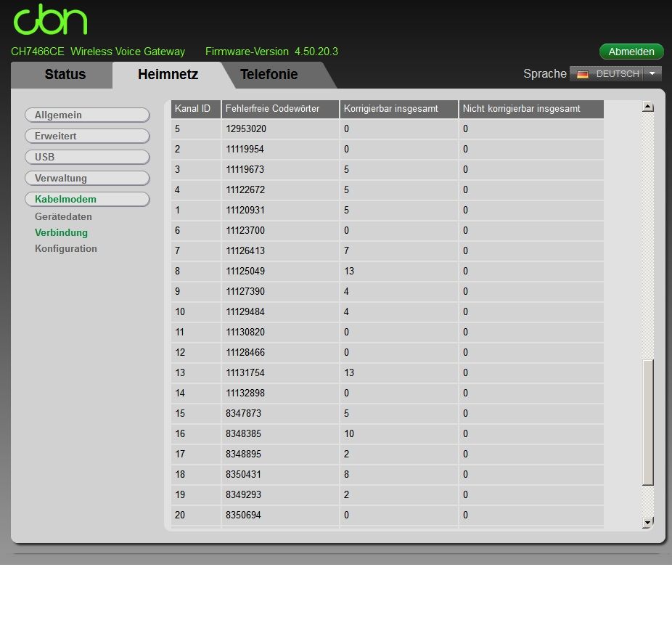The width and height of the screenshot is (672, 628).
Task: Open the Konfiguration submenu link
Action: 65,248
